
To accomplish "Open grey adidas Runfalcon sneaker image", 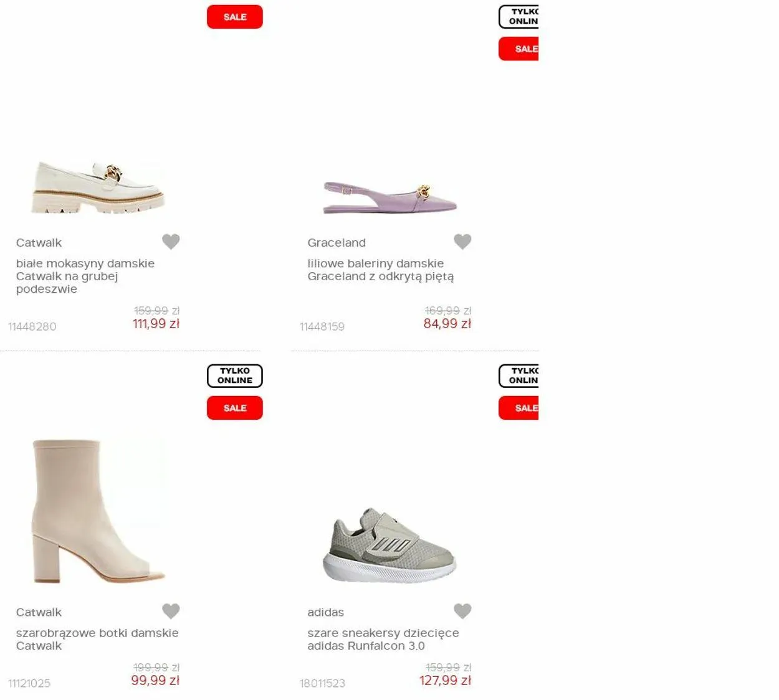I will (x=389, y=545).
